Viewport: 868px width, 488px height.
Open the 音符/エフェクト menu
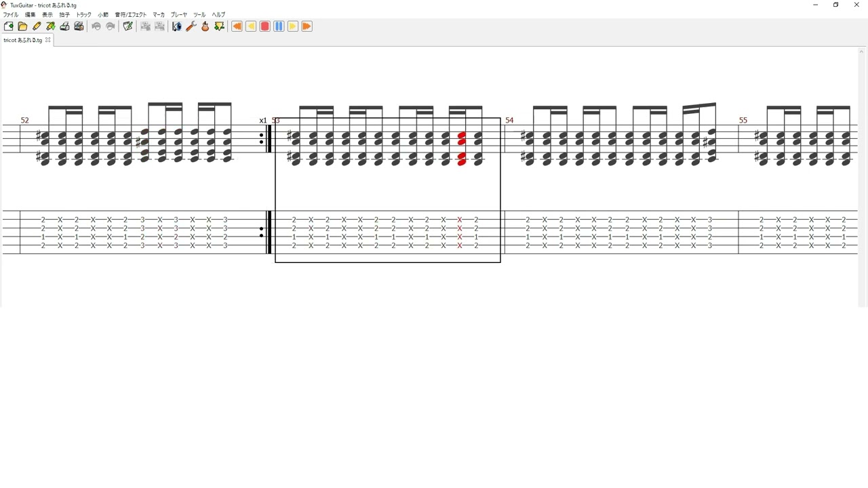(131, 14)
